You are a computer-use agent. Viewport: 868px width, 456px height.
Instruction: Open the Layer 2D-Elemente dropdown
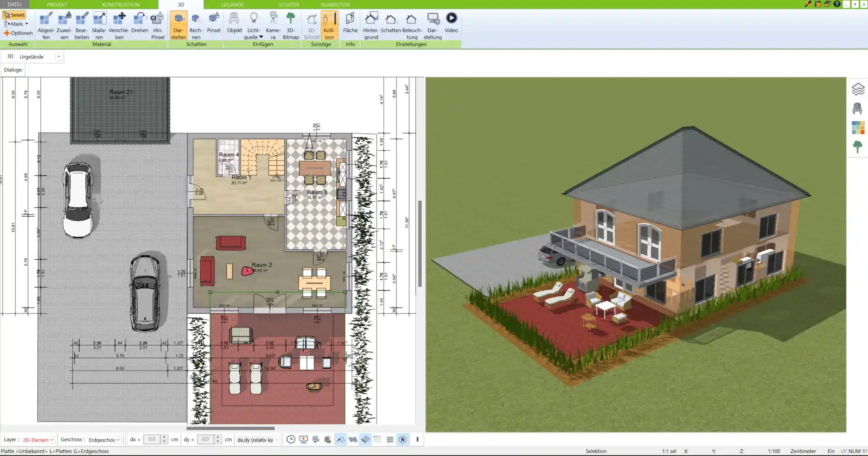[x=39, y=440]
